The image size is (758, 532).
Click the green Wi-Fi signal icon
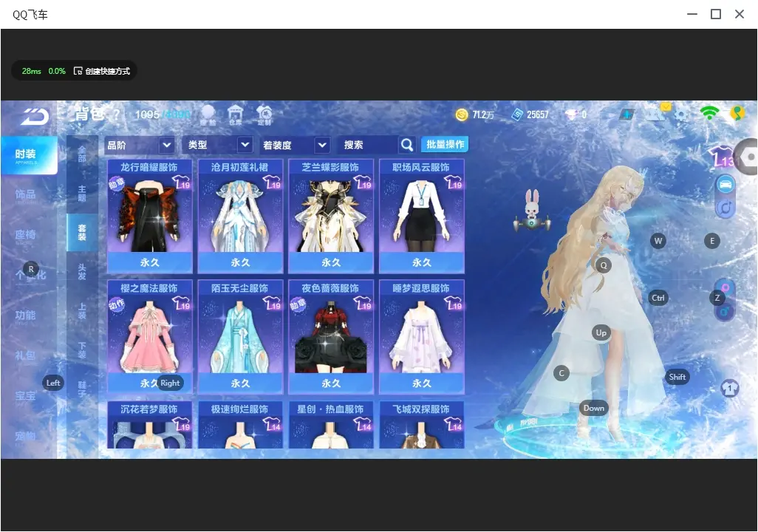709,113
